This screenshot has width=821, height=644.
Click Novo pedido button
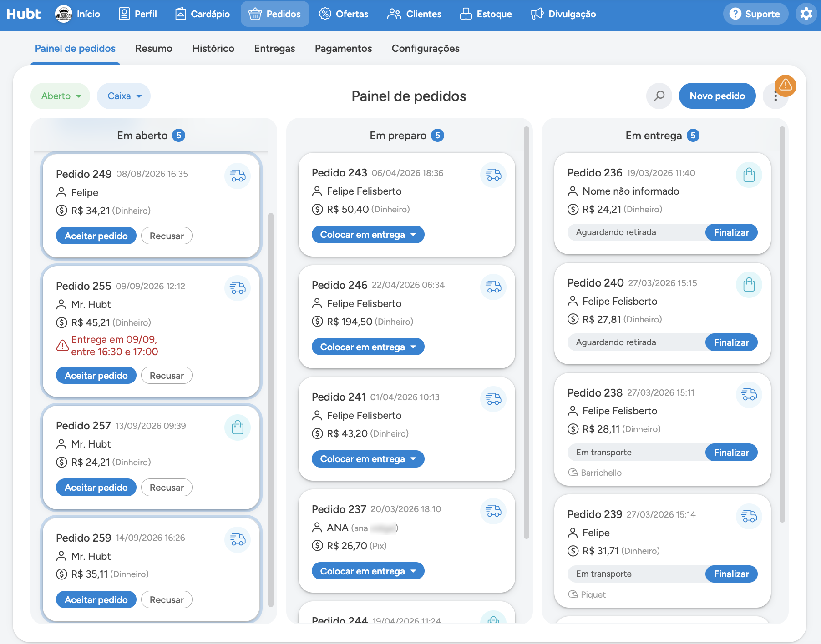pos(717,96)
